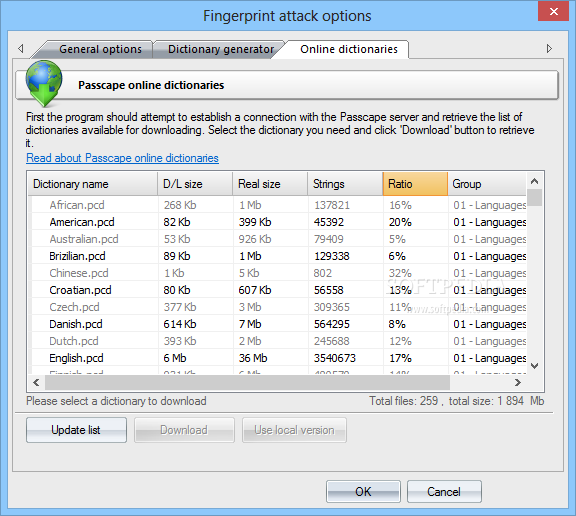Click the horizontal scroll right arrow
Image resolution: width=576 pixels, height=516 pixels.
point(518,382)
